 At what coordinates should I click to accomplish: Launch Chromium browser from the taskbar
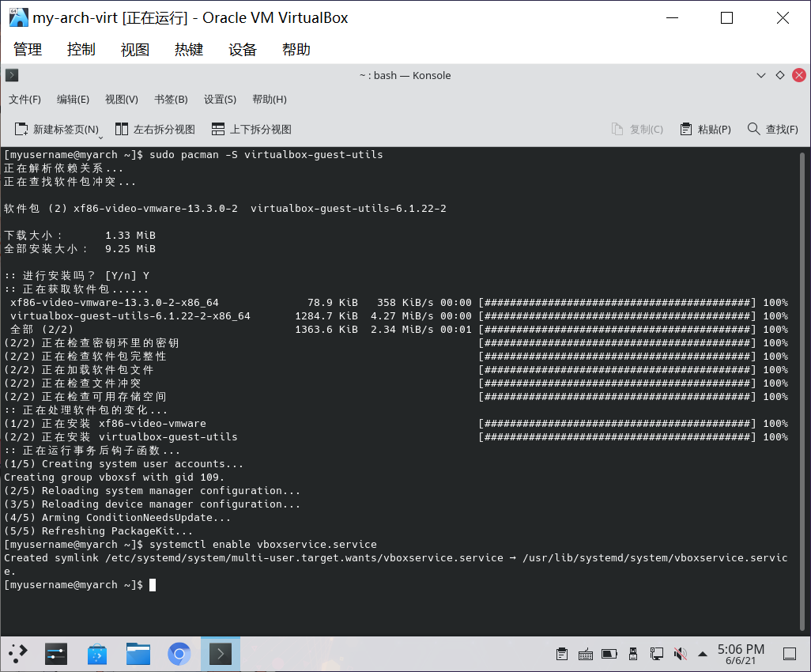click(x=179, y=654)
